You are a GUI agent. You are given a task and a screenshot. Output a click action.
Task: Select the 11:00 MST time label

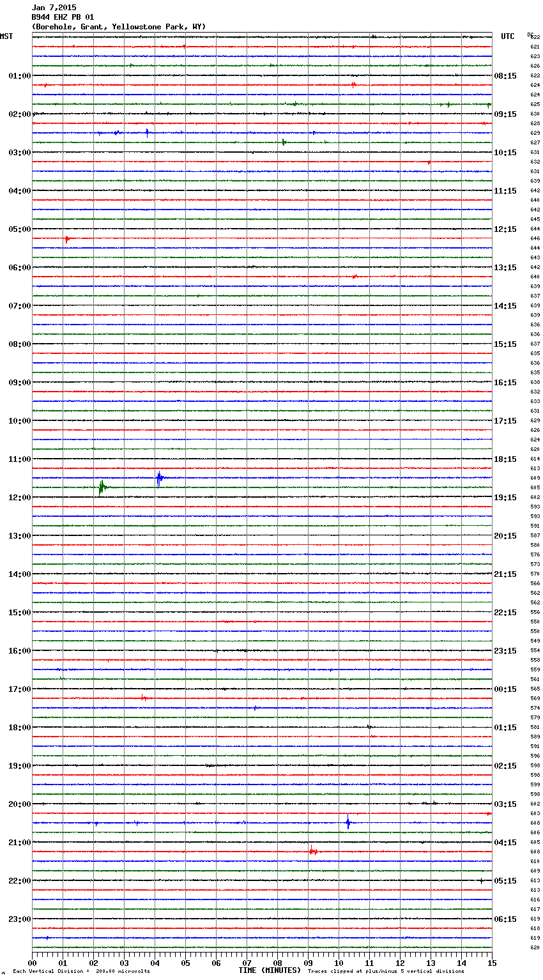(x=19, y=459)
